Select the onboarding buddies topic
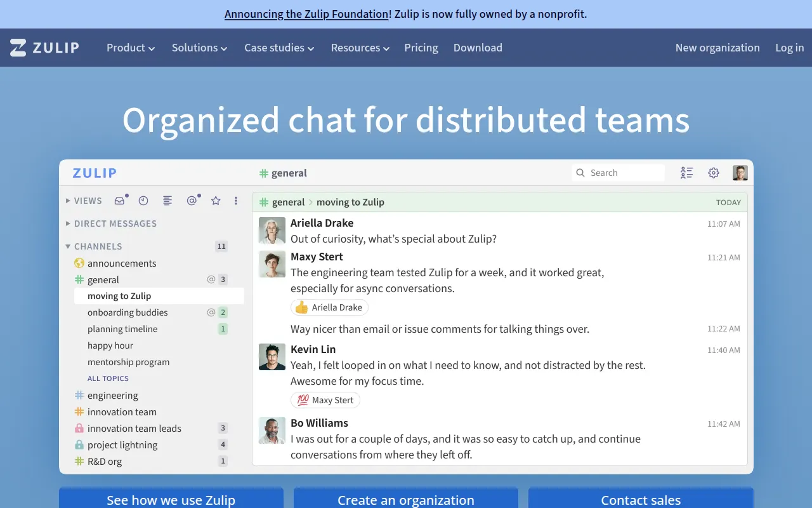The image size is (812, 508). [x=128, y=312]
